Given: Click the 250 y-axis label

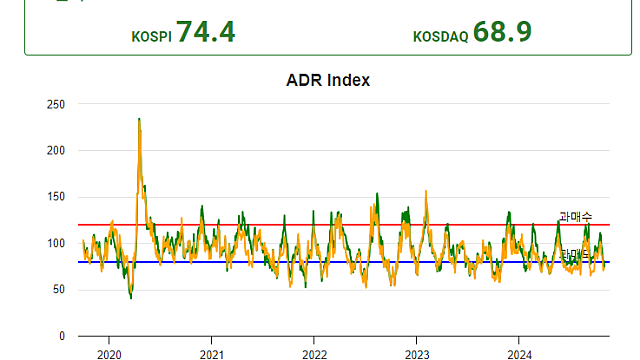Looking at the screenshot, I should pos(56,104).
